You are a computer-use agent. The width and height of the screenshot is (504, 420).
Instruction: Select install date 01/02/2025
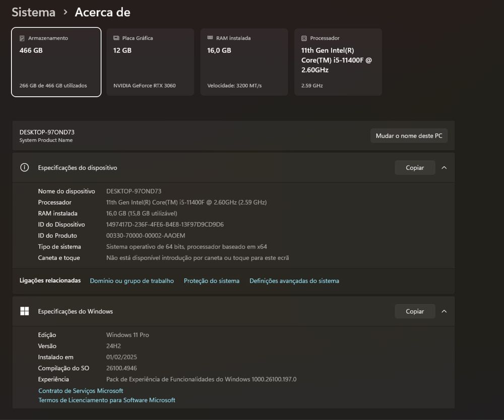pyautogui.click(x=121, y=357)
